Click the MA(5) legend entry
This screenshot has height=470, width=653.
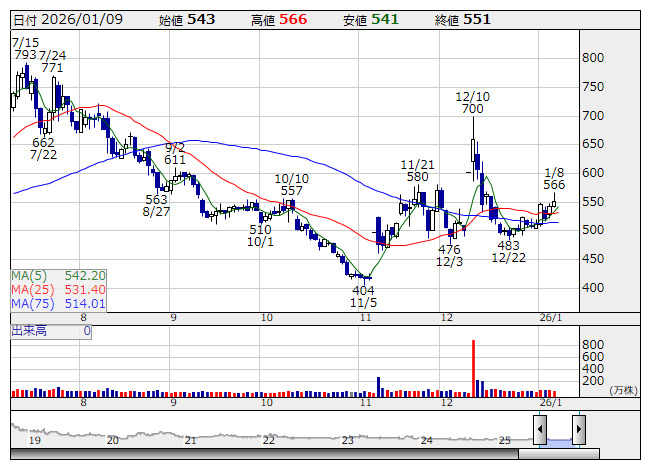(58, 275)
